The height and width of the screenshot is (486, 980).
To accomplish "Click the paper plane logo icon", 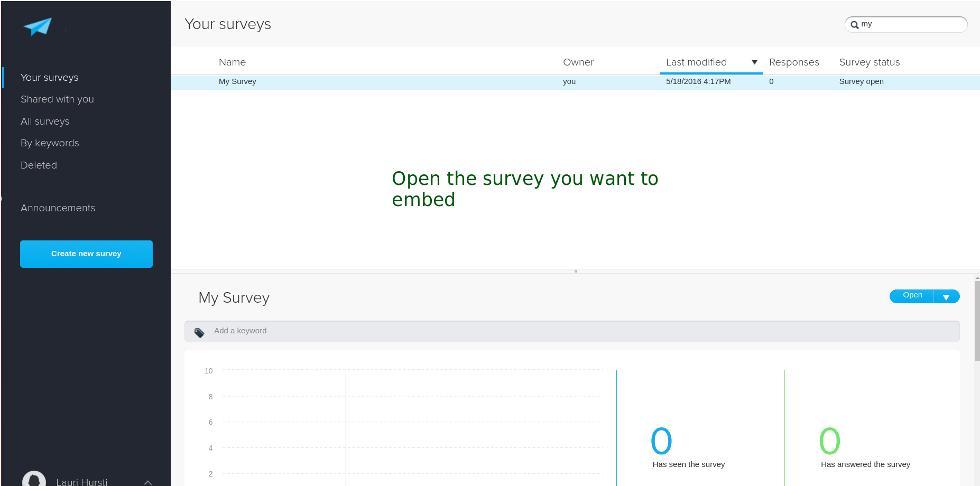I will (x=38, y=26).
